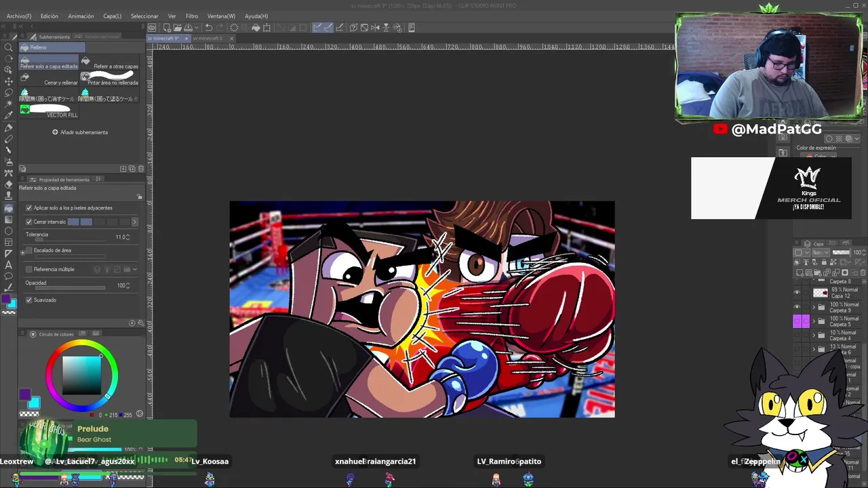
Task: Select the Gradient tool
Action: (x=9, y=220)
